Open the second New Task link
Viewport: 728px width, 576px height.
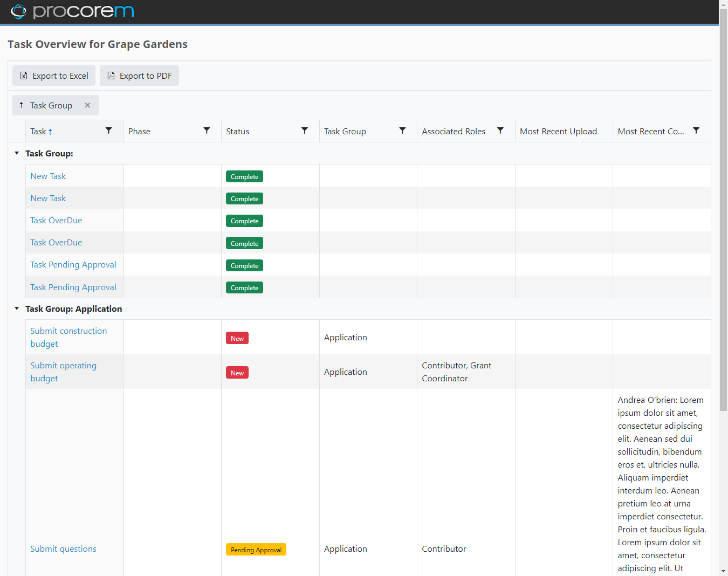click(x=48, y=198)
